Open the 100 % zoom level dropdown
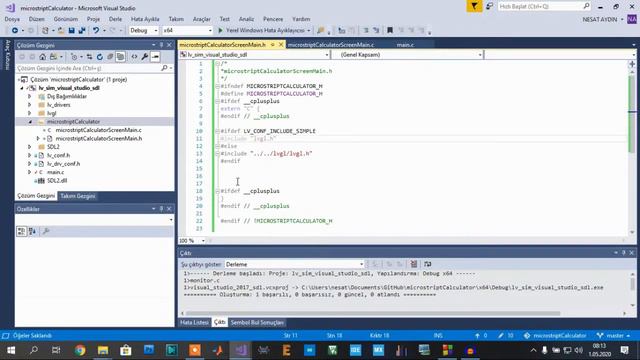Image resolution: width=640 pixels, height=360 pixels. 203,241
